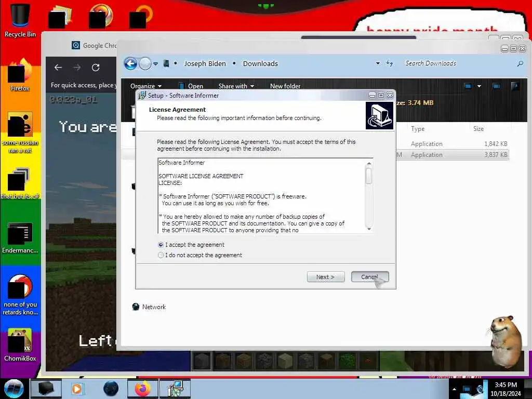Image resolution: width=532 pixels, height=399 pixels.
Task: Click the Google Chrome tab title
Action: (99, 46)
